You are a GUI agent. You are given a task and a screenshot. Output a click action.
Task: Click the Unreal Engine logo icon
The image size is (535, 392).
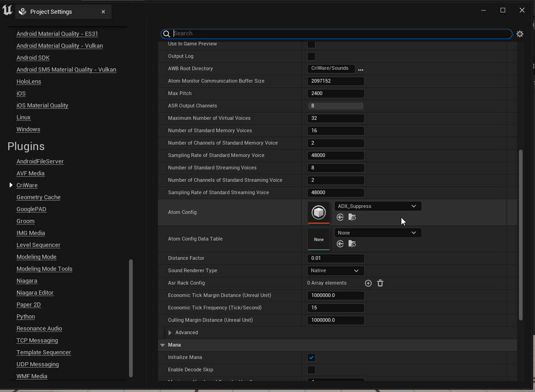(7, 10)
